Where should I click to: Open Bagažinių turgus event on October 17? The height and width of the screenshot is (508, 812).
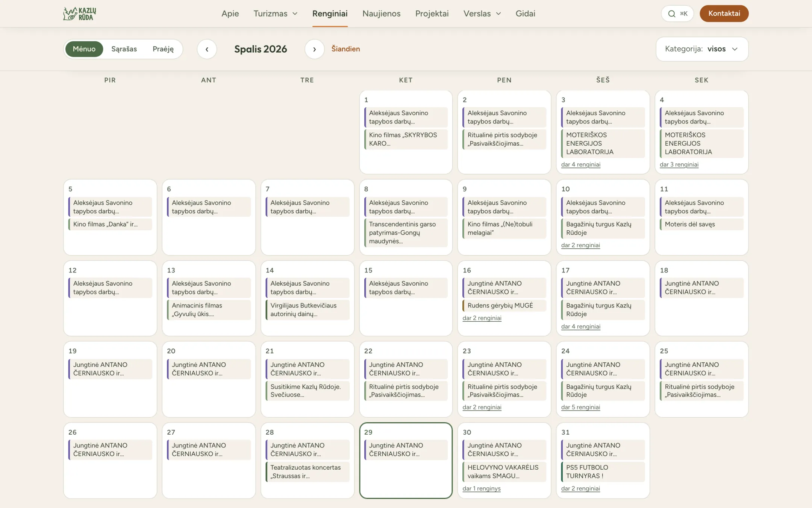pyautogui.click(x=603, y=310)
